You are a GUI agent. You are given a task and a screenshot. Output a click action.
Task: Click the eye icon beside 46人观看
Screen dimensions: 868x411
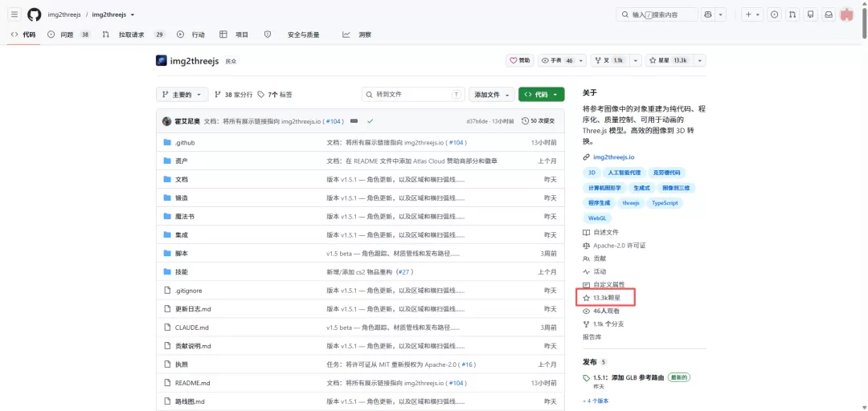point(586,311)
